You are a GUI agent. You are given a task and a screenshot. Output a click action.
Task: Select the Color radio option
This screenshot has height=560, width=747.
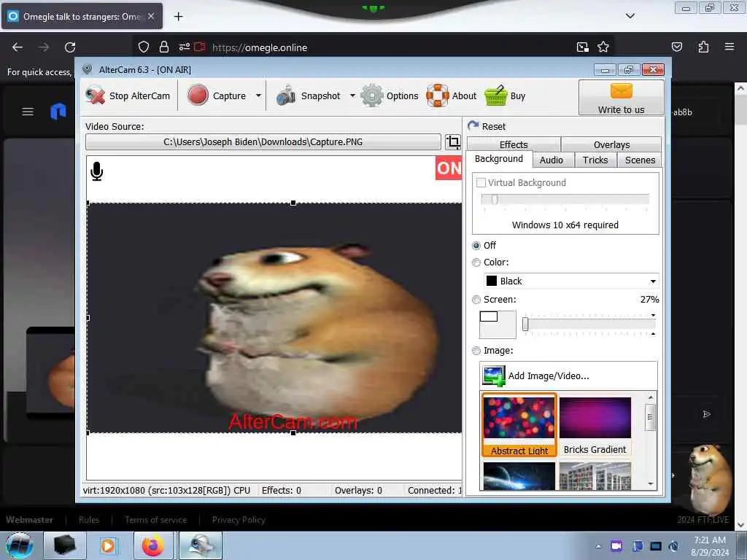click(476, 262)
